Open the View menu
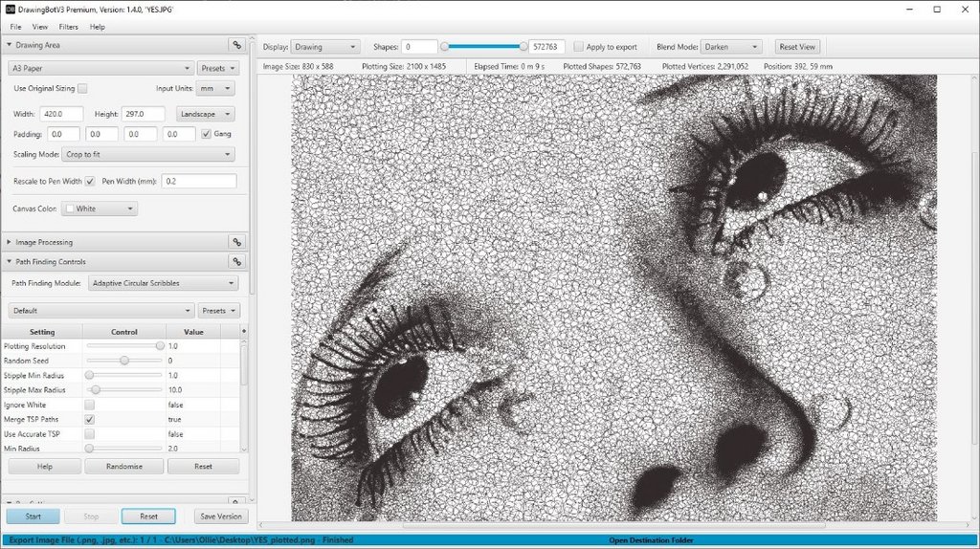980x549 pixels. [x=40, y=27]
